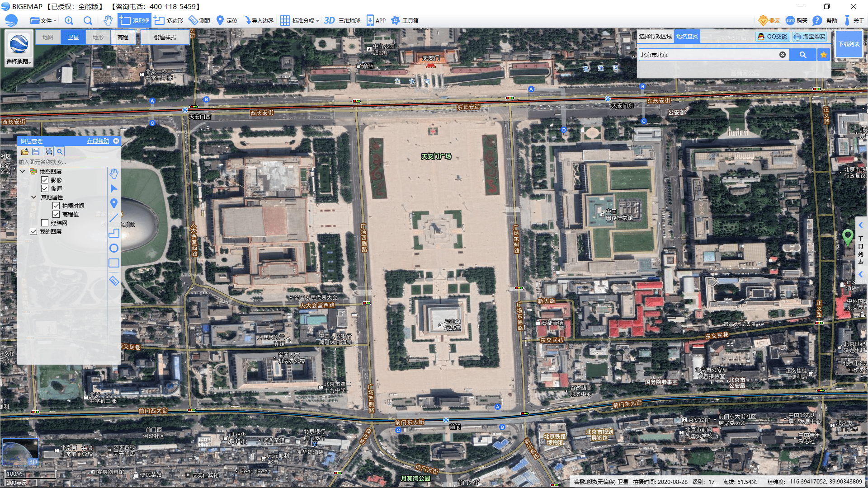868x488 pixels.
Task: Click the 淘宝购买 Taobao purchase button
Action: pos(810,37)
